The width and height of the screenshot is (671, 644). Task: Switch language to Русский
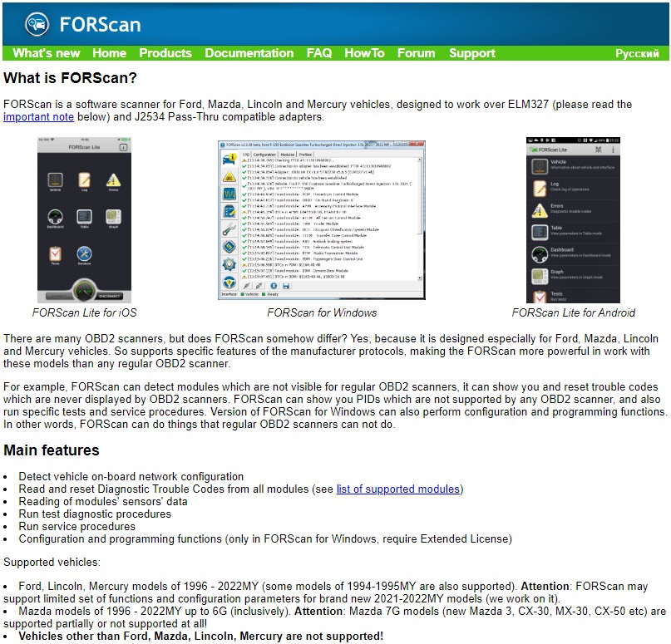click(637, 53)
